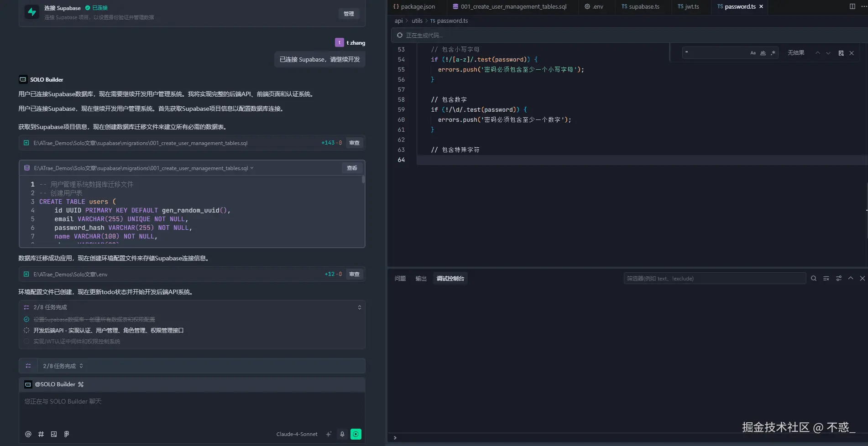Click the sparkle prompt-enhance icon

329,434
